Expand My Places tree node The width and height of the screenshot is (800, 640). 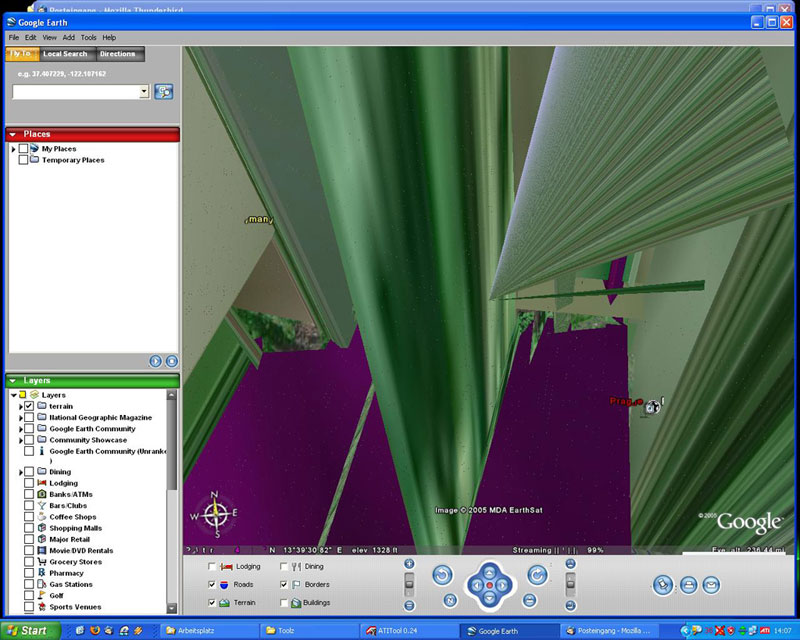tap(13, 149)
